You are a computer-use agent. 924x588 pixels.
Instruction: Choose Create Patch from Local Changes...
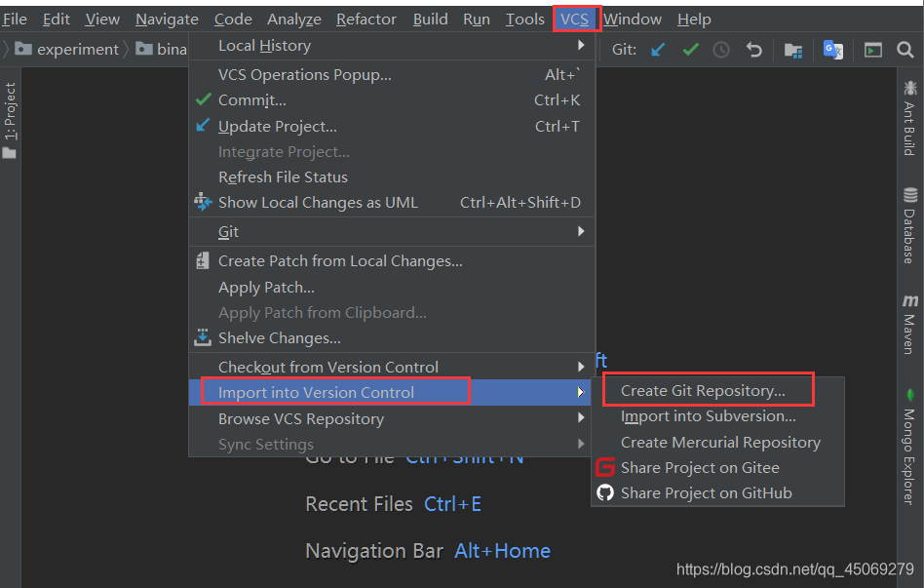(x=392, y=260)
